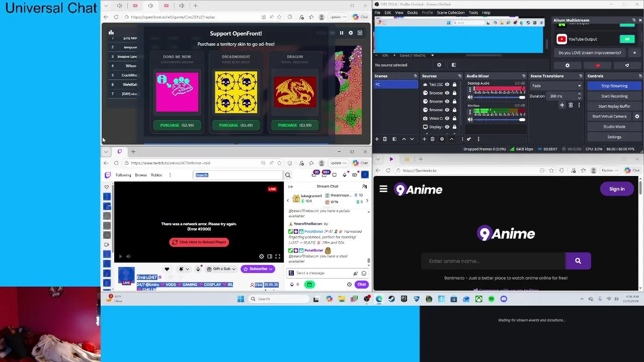The width and height of the screenshot is (644, 362).
Task: Purchase the Dreadnought skin for $3.49
Action: [x=235, y=125]
